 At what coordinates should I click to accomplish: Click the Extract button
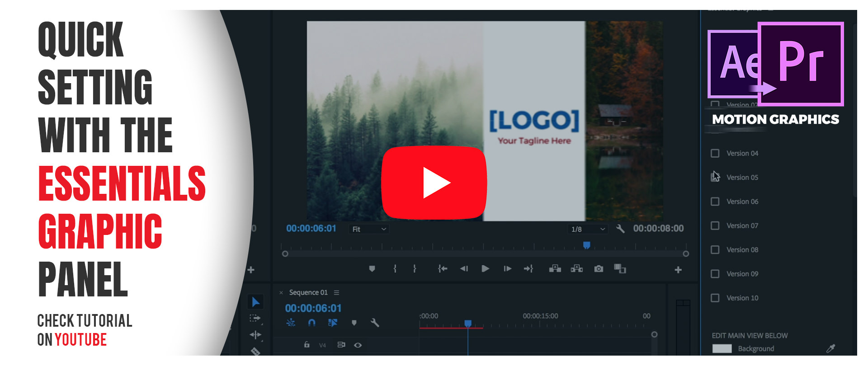[x=577, y=269]
